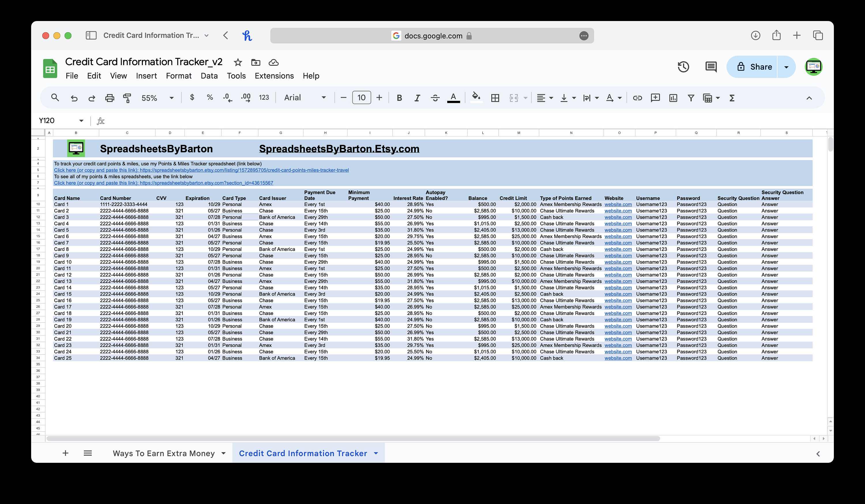The height and width of the screenshot is (504, 865).
Task: Toggle bold formatting
Action: point(399,98)
